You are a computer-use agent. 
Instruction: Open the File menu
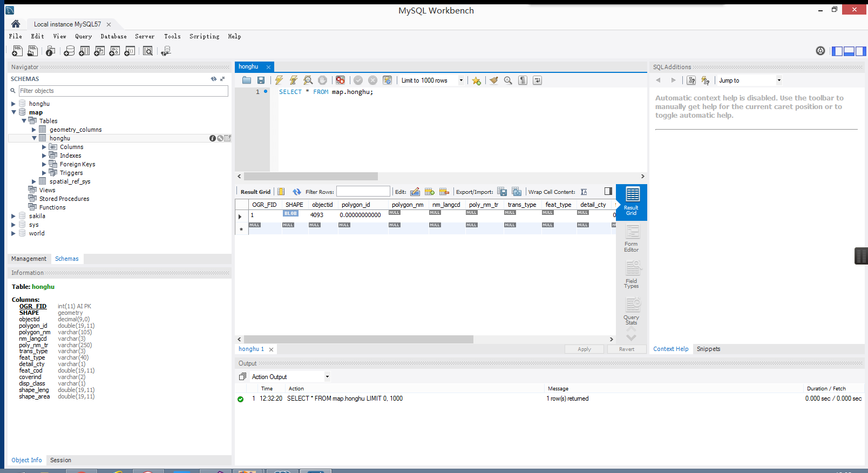pyautogui.click(x=15, y=37)
